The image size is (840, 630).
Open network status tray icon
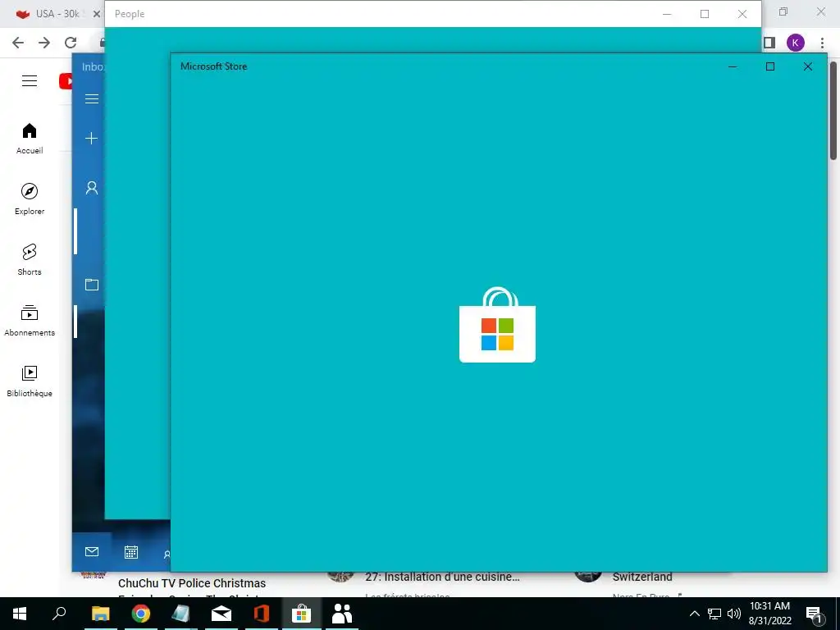714,614
